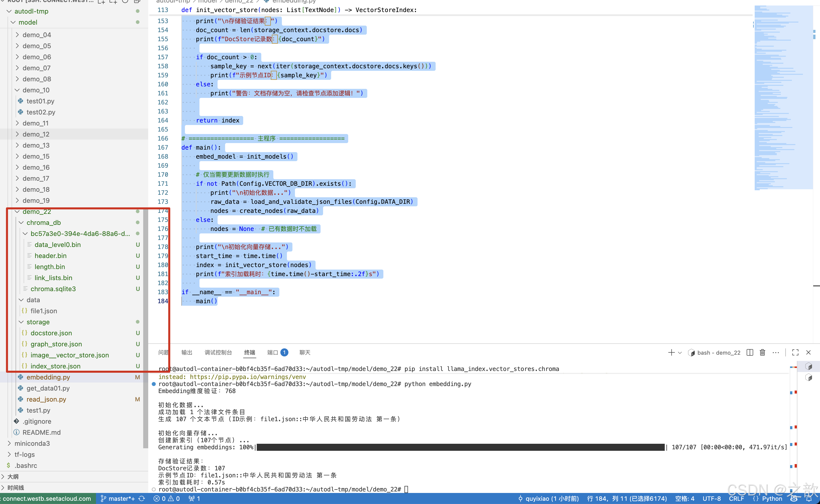Split the terminal panel

click(x=750, y=352)
